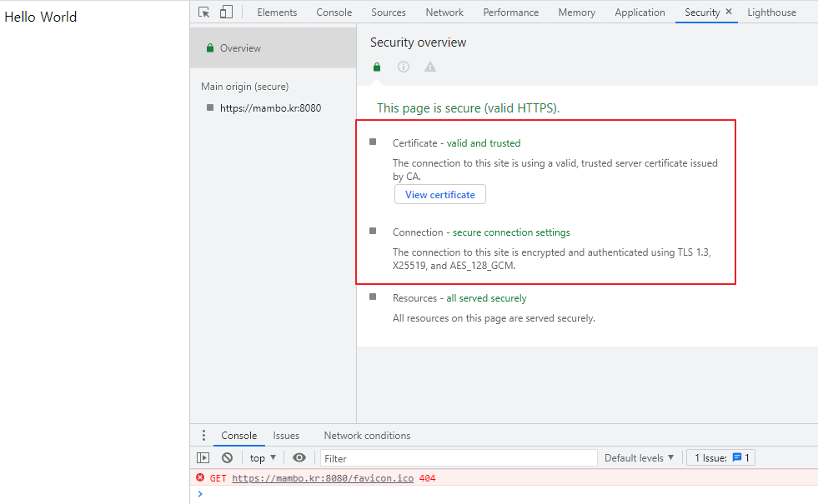Switch to the Network tab
The width and height of the screenshot is (818, 504).
444,12
